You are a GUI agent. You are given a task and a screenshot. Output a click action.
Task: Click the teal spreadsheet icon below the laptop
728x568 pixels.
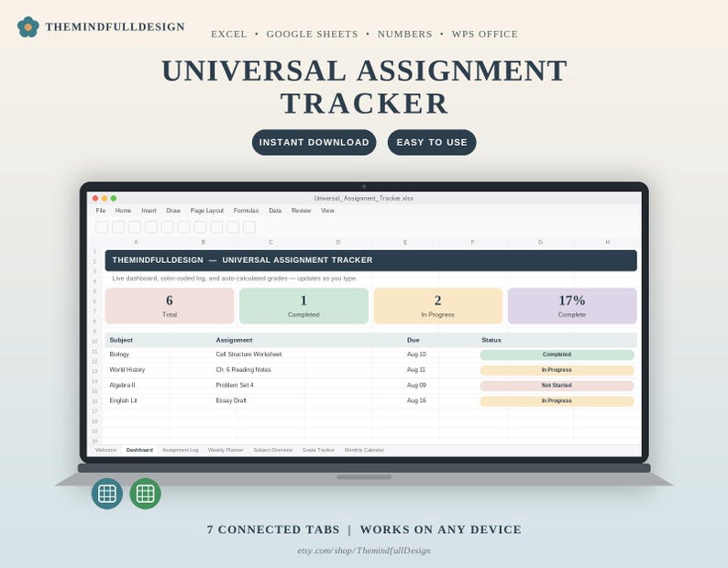[x=107, y=494]
